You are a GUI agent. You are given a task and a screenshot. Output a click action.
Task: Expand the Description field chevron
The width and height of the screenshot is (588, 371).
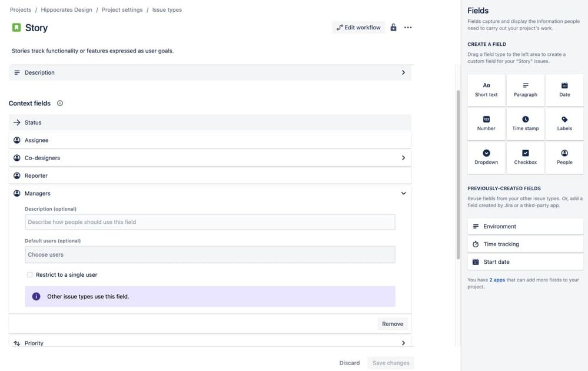click(x=404, y=72)
